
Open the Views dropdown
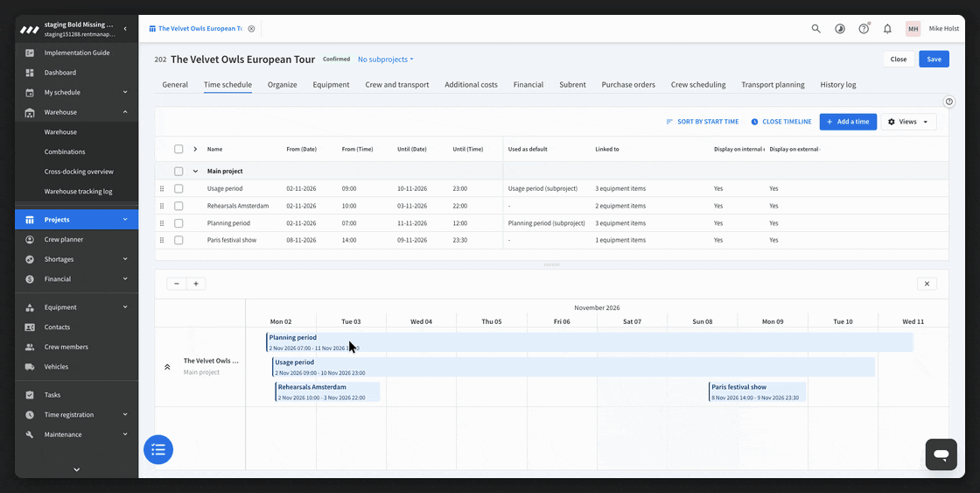[x=909, y=122]
